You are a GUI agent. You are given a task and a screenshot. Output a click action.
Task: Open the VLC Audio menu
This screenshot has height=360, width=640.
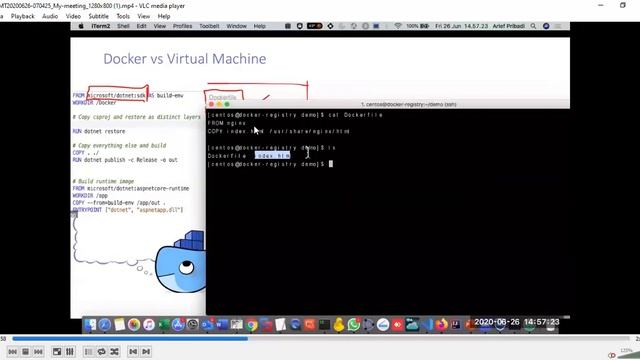(50, 16)
